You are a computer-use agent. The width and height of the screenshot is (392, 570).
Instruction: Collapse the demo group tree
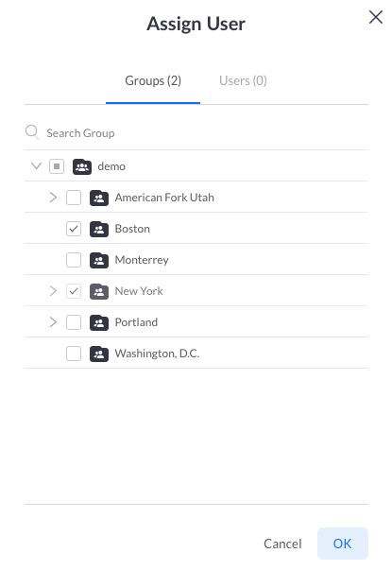(36, 166)
